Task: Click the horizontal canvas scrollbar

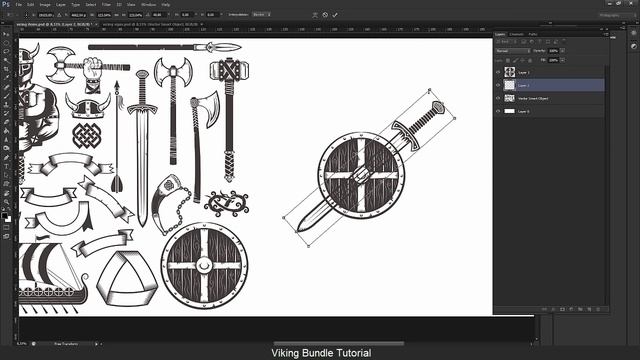Action: [339, 344]
